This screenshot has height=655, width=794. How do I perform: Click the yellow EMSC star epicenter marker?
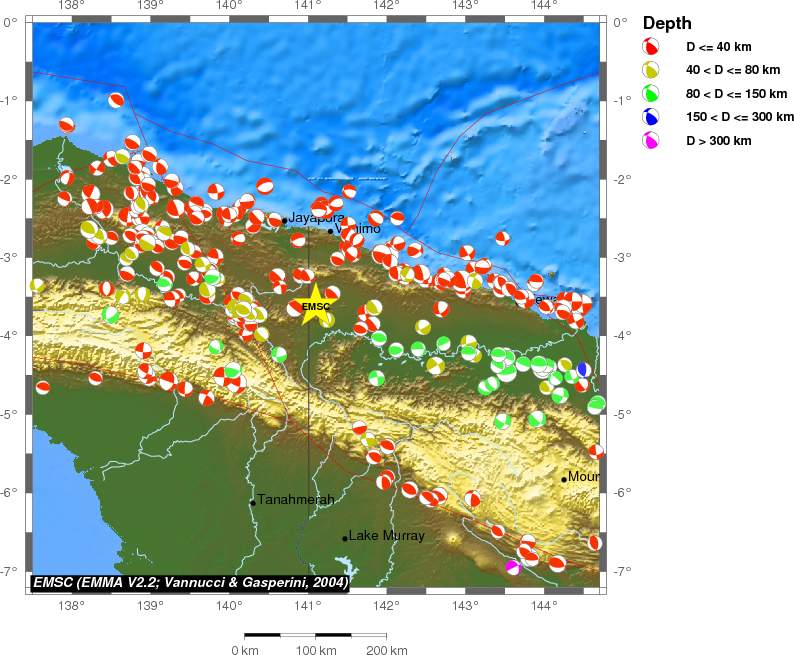(x=315, y=305)
